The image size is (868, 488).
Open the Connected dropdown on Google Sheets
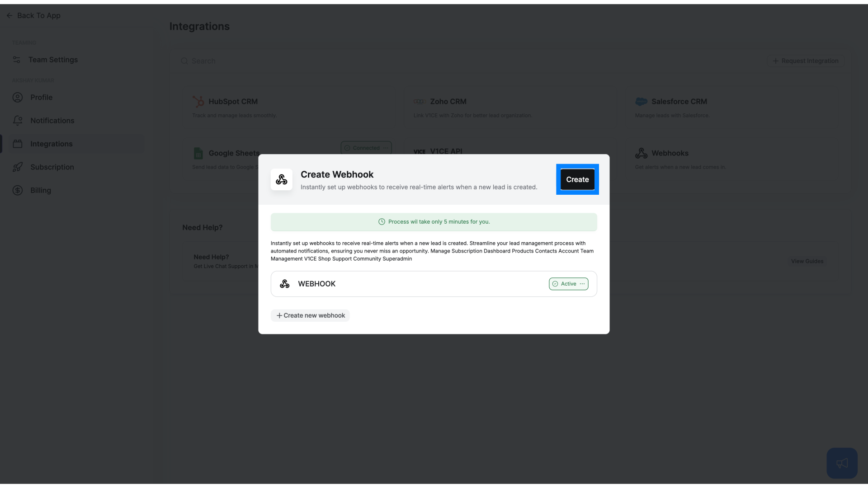pos(366,148)
